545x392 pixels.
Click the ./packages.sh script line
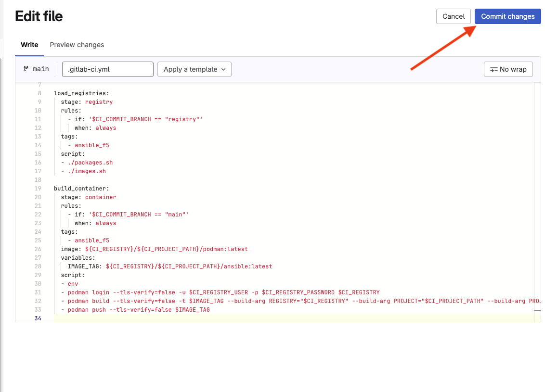point(87,163)
